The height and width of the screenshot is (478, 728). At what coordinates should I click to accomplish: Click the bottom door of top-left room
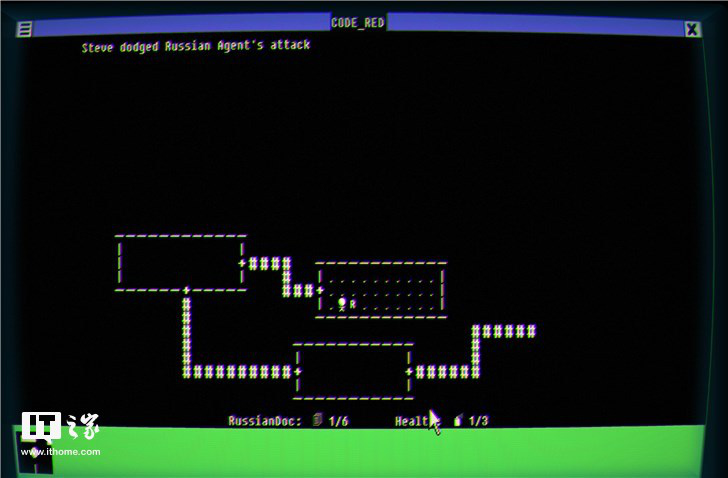[x=186, y=290]
